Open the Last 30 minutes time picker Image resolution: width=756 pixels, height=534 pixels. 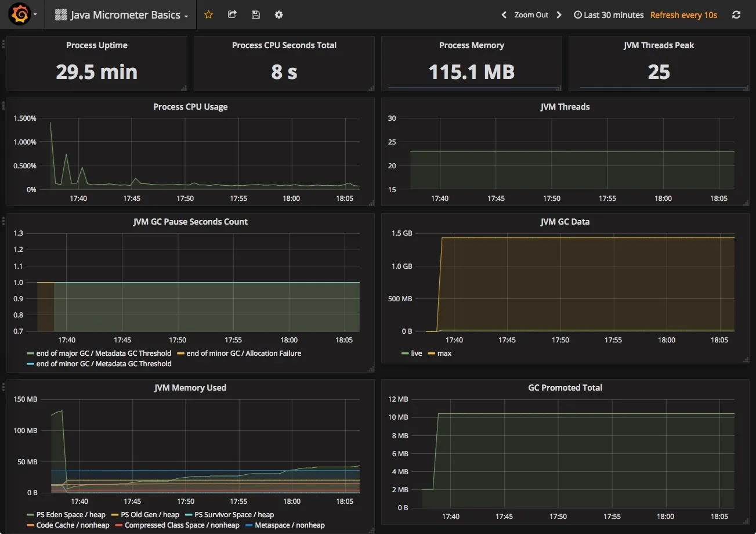coord(608,15)
